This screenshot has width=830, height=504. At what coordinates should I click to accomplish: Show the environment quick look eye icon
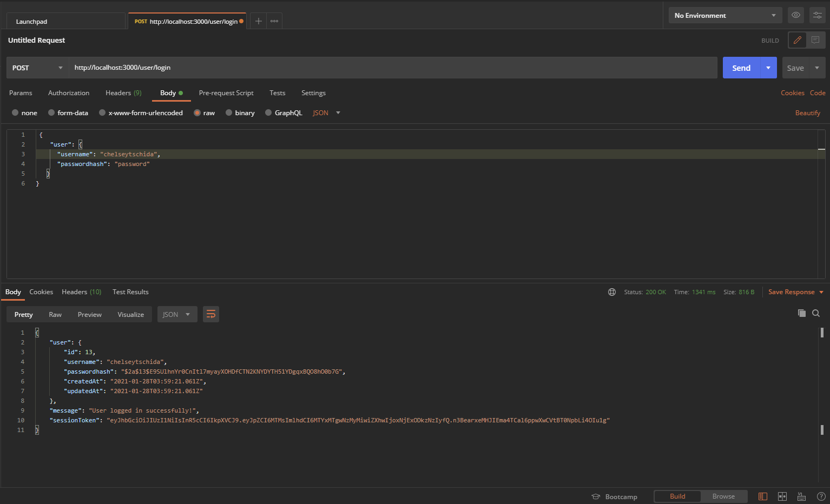point(796,15)
